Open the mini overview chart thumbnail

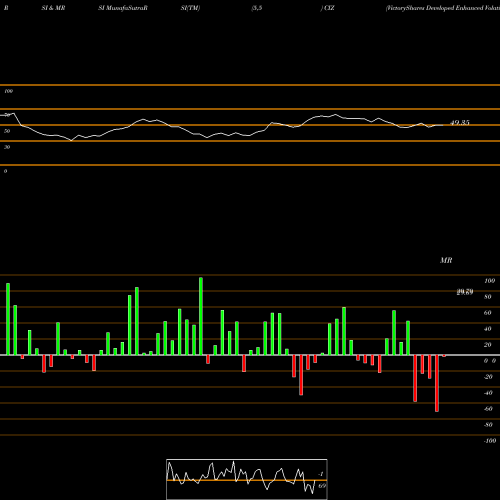coord(247,479)
